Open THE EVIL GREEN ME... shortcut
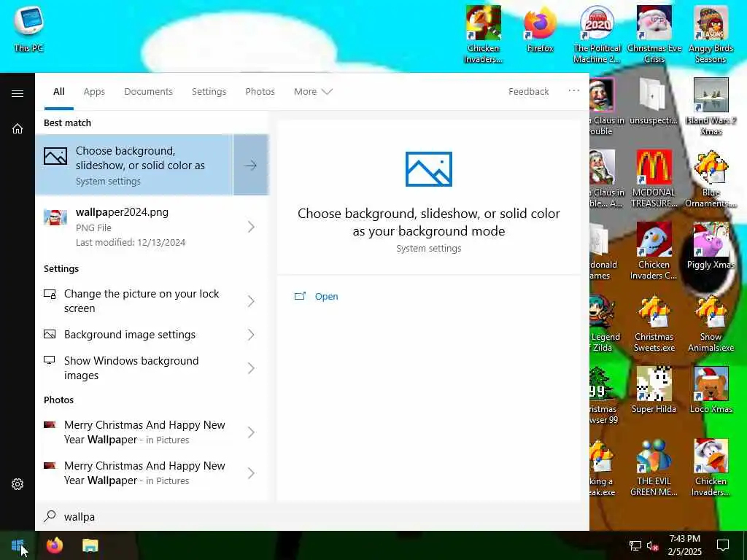This screenshot has width=747, height=560. [x=654, y=467]
